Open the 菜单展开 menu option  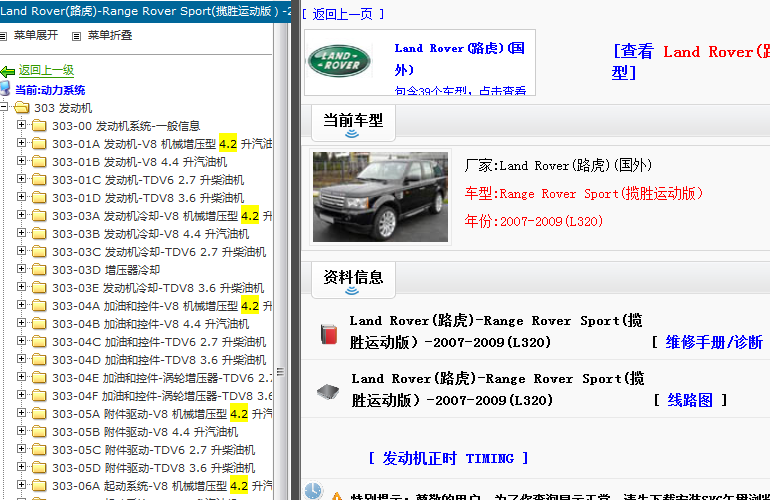point(36,35)
